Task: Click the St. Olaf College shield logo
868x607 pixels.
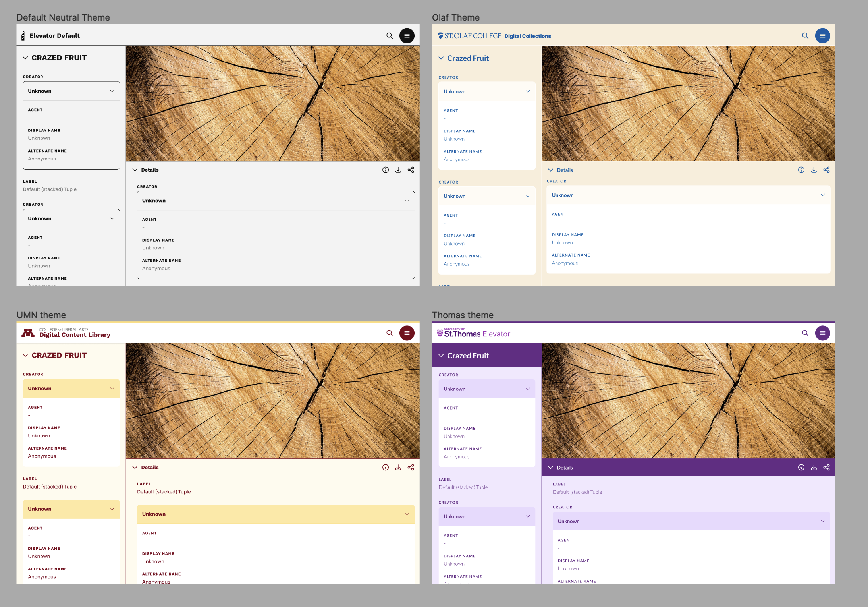Action: [440, 36]
